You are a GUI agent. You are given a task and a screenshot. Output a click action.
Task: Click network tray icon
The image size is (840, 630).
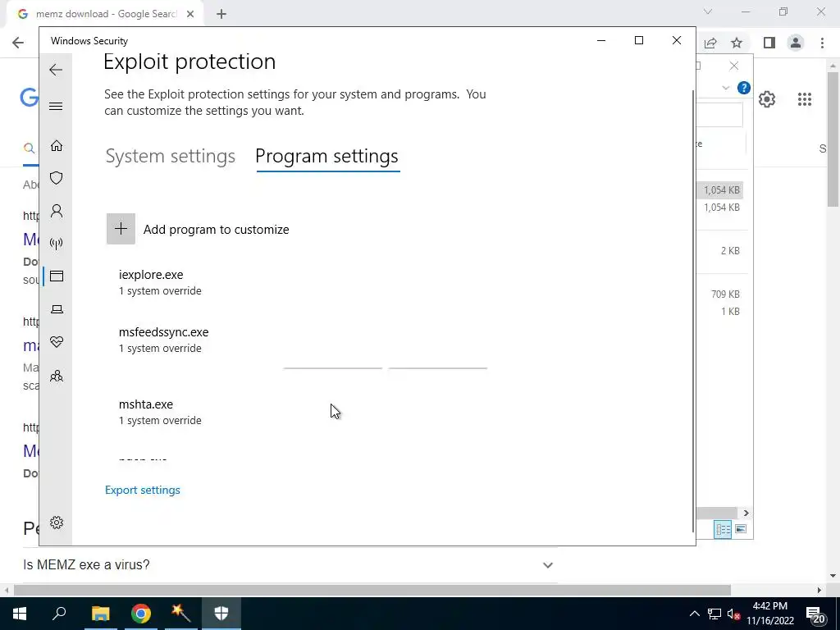(x=714, y=614)
